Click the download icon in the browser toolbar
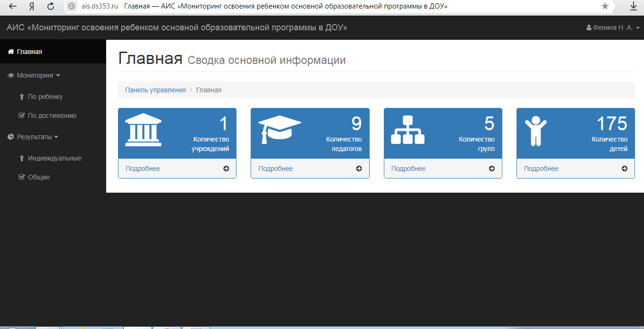 coord(634,7)
